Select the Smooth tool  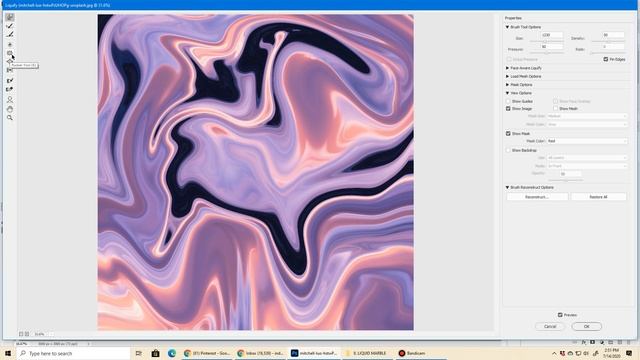click(10, 35)
